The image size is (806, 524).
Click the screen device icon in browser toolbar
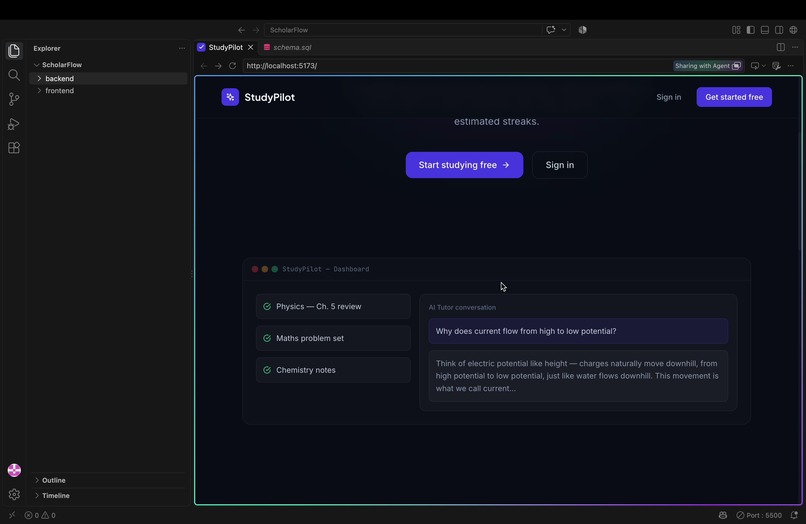(x=755, y=66)
